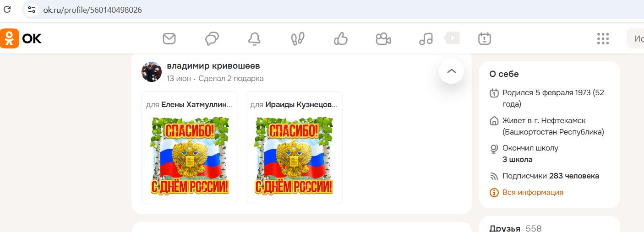Open the gift thumbnail for Ираиды Кузнецов
Image resolution: width=644 pixels, height=232 pixels.
pyautogui.click(x=294, y=156)
